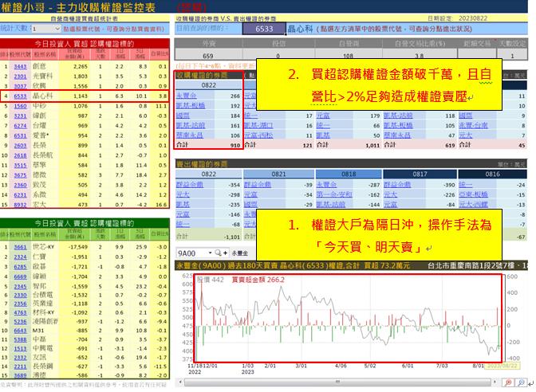Click the plus icon next to the broker search
Image resolution: width=536 pixels, height=392 pixels.
pyautogui.click(x=225, y=253)
